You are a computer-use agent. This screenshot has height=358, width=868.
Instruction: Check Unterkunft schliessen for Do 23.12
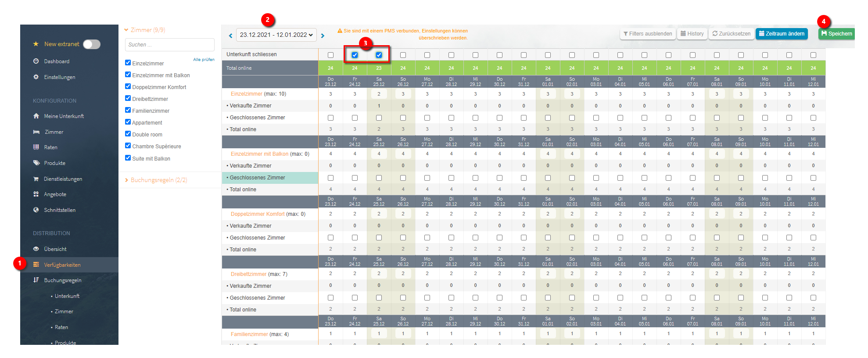tap(330, 55)
